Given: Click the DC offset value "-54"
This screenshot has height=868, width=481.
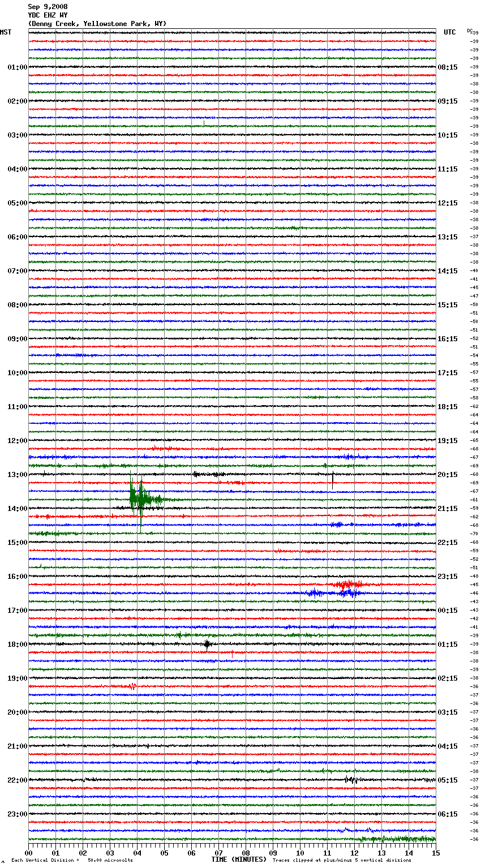Looking at the screenshot, I should coord(474,355).
